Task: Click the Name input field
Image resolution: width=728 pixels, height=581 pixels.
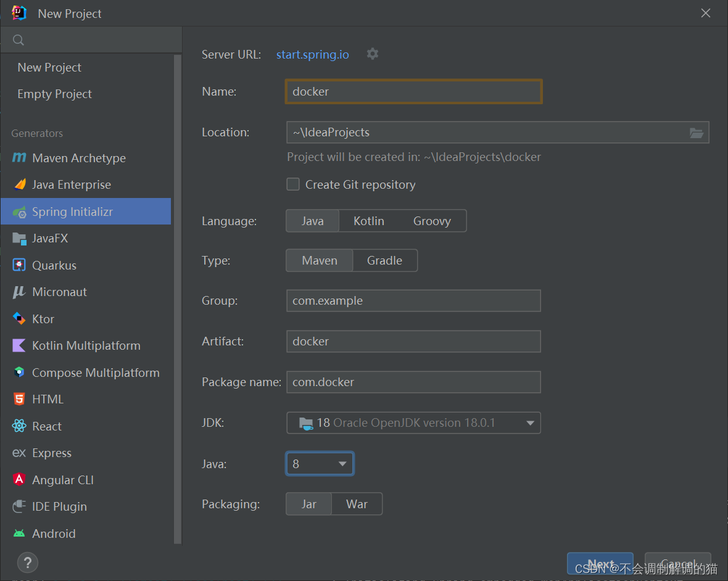Action: tap(413, 91)
